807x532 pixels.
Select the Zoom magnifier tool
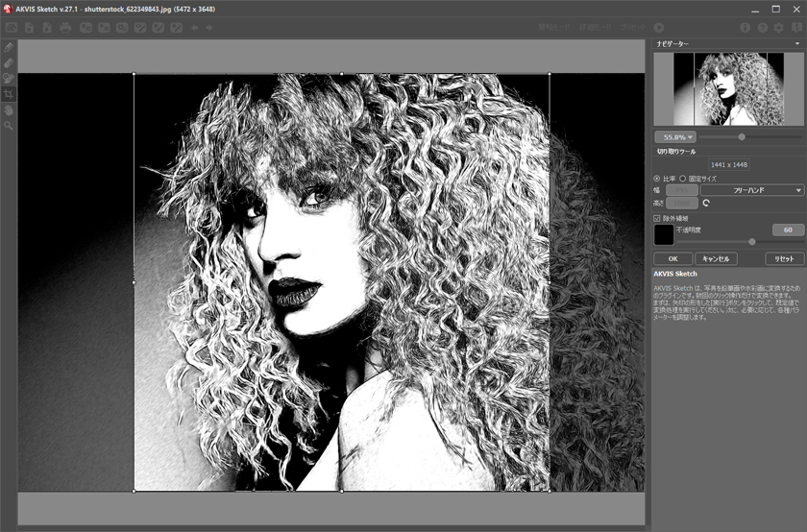(9, 125)
